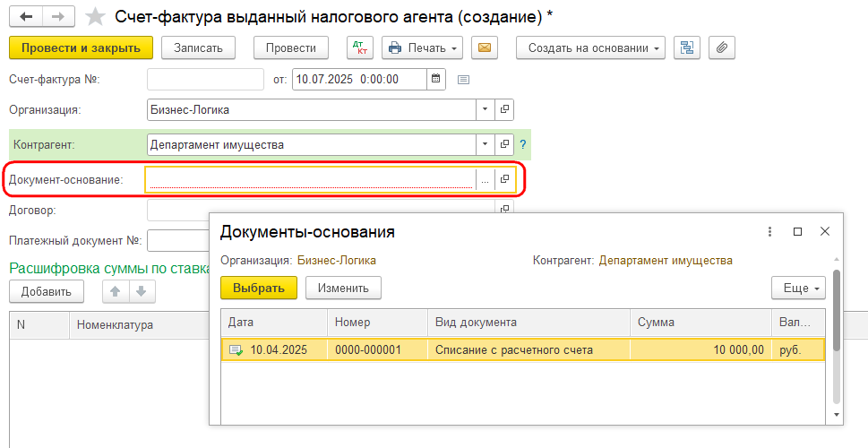Select the currency cell руб.
The image size is (868, 448).
tap(798, 350)
